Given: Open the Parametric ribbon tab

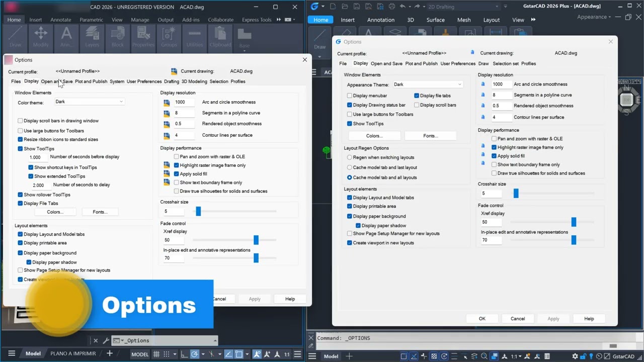Looking at the screenshot, I should pyautogui.click(x=91, y=20).
